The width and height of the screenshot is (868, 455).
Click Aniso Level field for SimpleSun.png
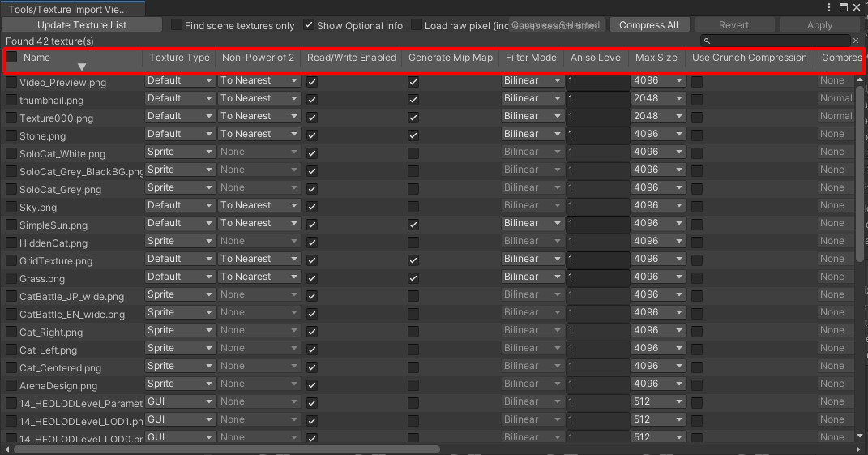(597, 224)
